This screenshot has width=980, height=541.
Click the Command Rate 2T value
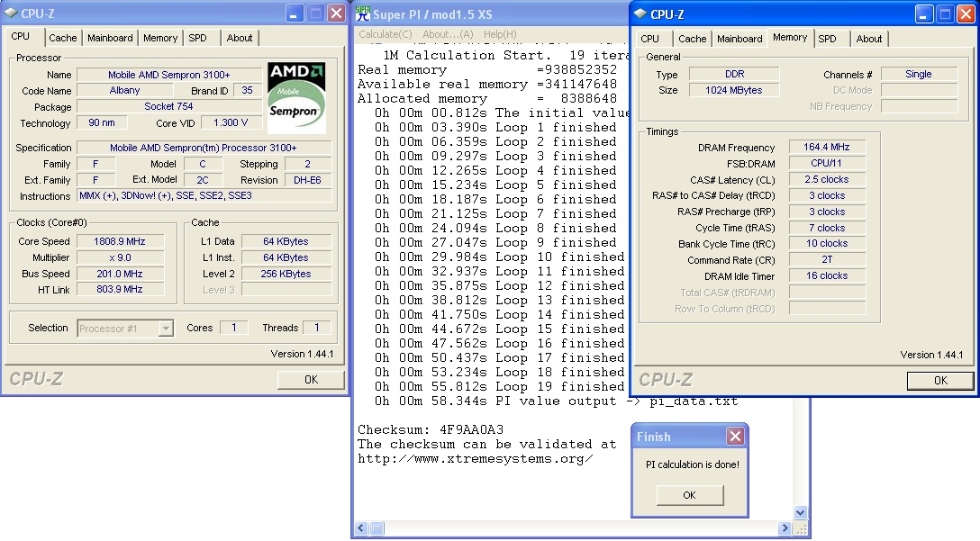(x=826, y=260)
